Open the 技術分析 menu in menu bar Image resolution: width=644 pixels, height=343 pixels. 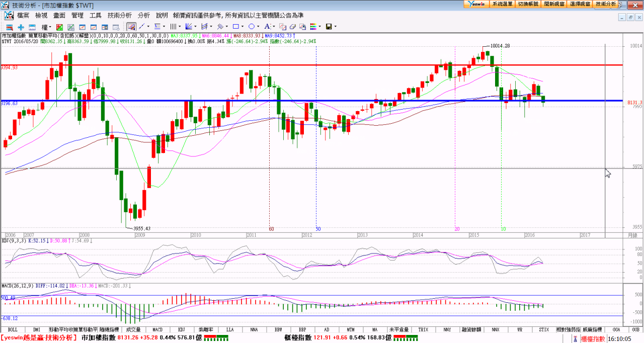click(x=120, y=16)
